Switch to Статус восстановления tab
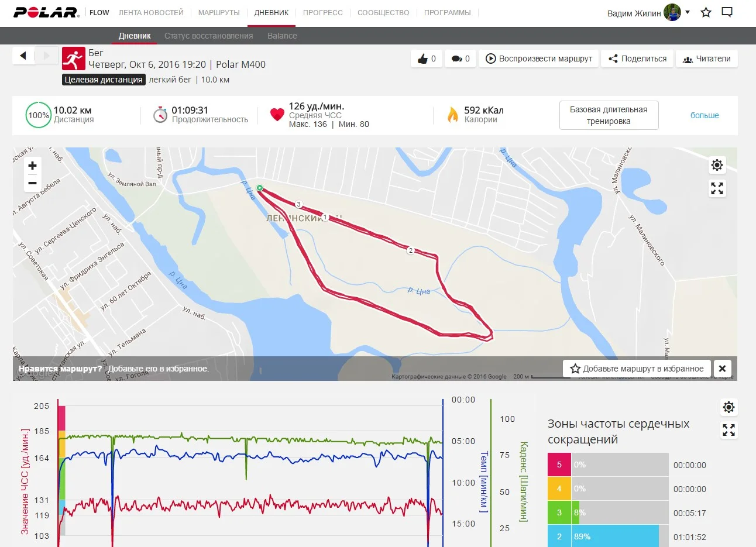 click(x=209, y=36)
